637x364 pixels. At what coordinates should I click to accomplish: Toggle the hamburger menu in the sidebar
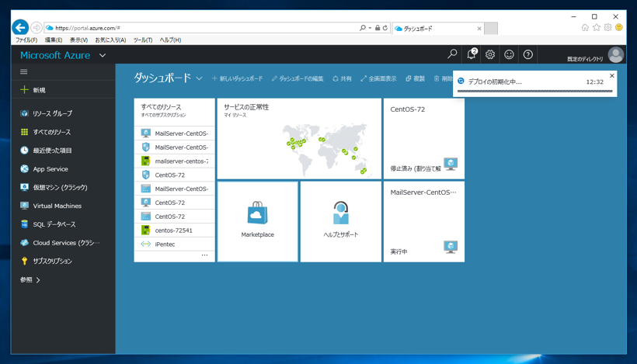coord(24,72)
